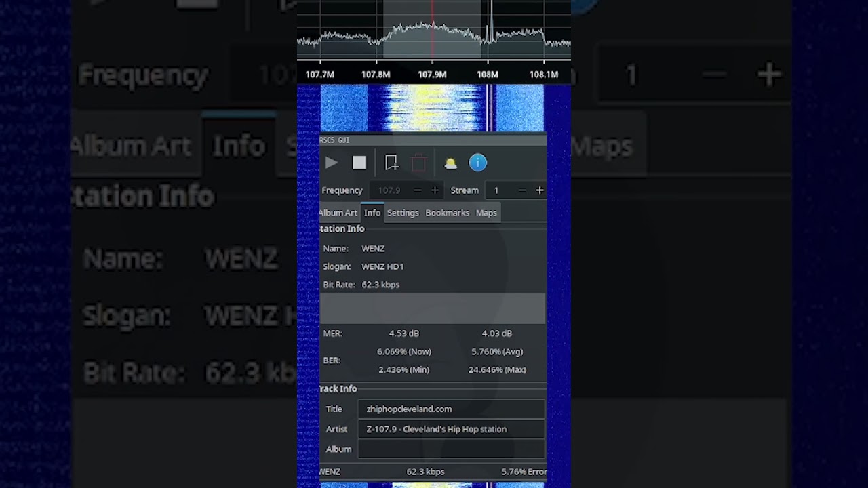This screenshot has height=488, width=868.
Task: Decrease the Frequency value with minus
Action: click(417, 190)
